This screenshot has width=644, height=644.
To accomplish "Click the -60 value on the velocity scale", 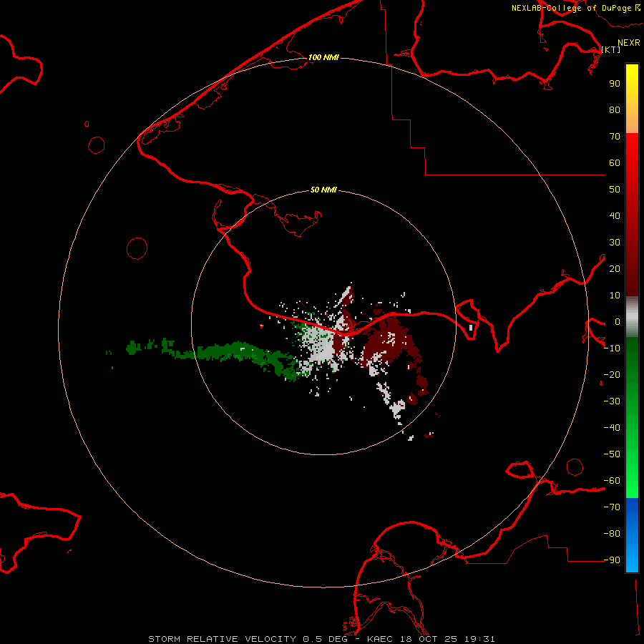I will coord(612,481).
